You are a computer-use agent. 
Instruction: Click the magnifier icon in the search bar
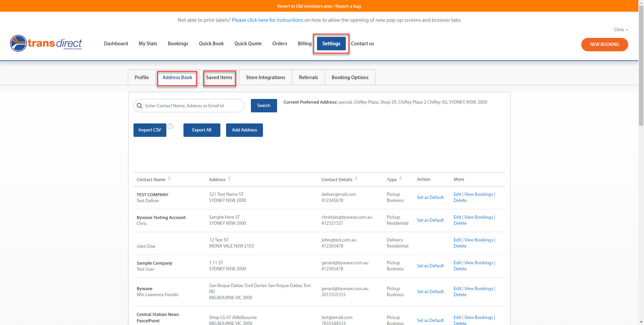140,106
